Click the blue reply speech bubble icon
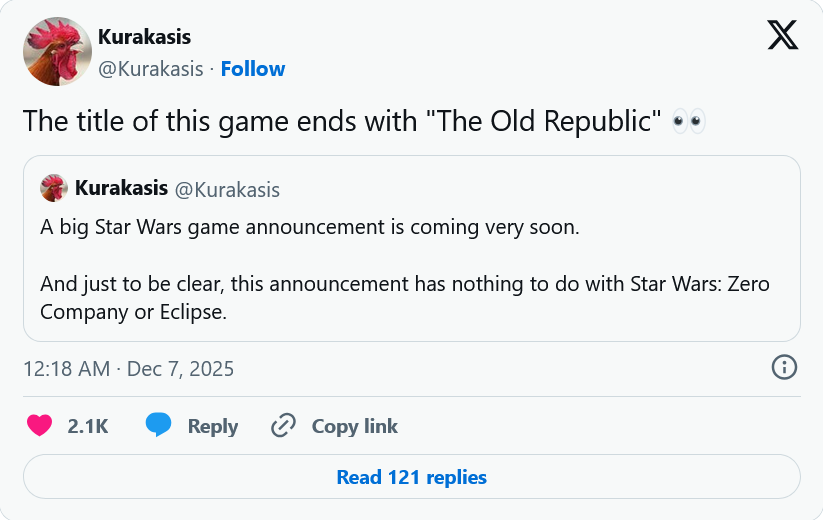Viewport: 823px width, 520px height. pyautogui.click(x=158, y=425)
